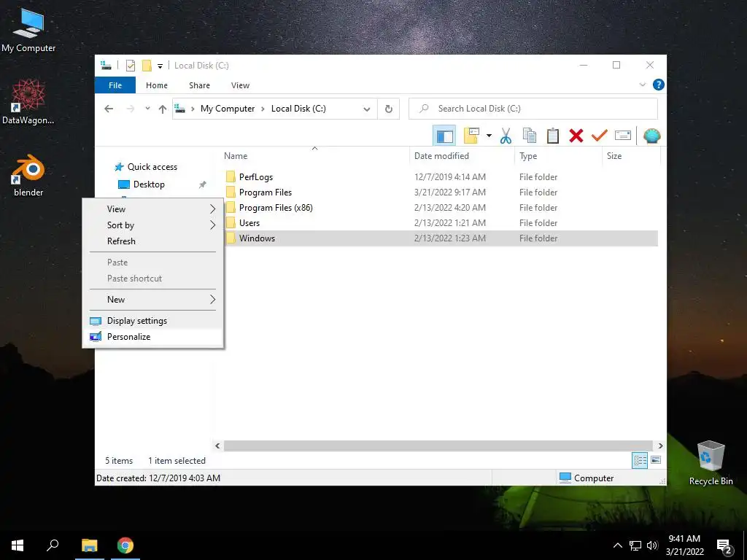Viewport: 747px width, 560px height.
Task: Click the Search Local Disk (C:) field
Action: tap(533, 109)
